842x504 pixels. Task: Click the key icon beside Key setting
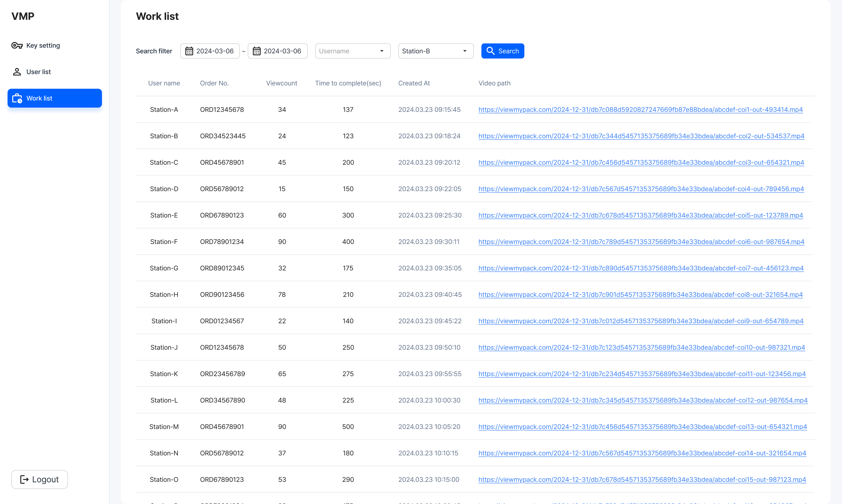pyautogui.click(x=17, y=46)
